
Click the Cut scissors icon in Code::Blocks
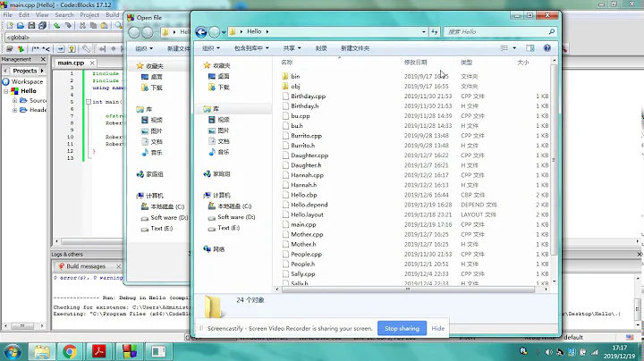[82, 25]
